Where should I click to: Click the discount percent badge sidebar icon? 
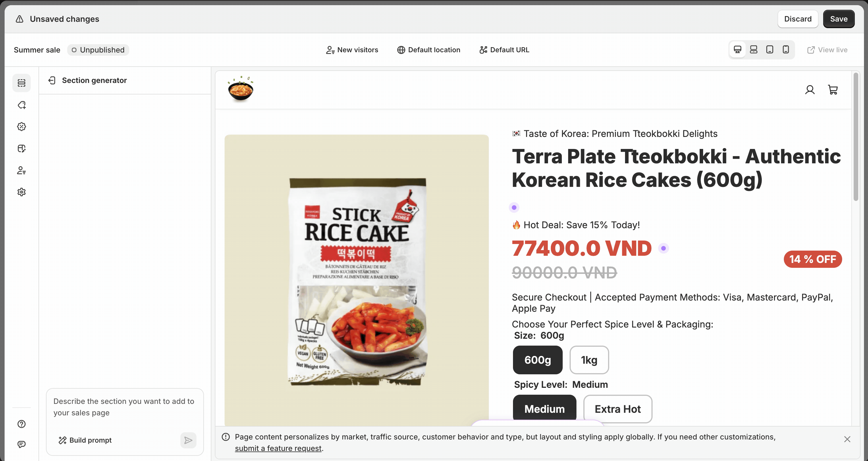point(22,127)
